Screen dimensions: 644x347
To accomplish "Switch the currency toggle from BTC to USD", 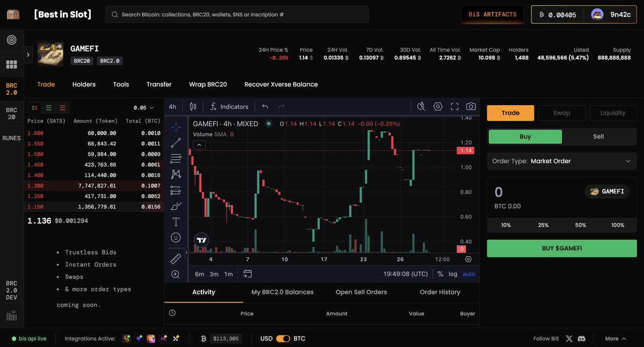I will pos(282,338).
